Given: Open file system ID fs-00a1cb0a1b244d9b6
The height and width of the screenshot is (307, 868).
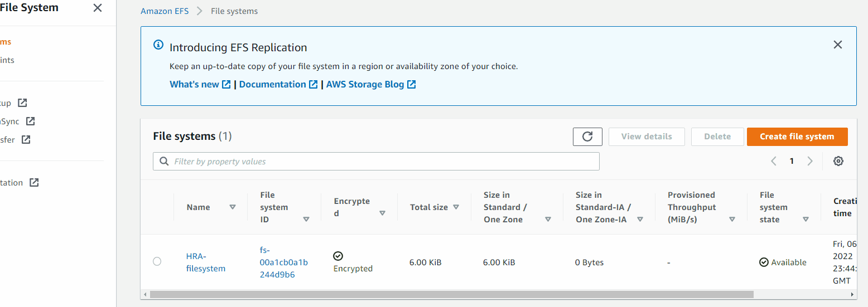Looking at the screenshot, I should point(284,262).
